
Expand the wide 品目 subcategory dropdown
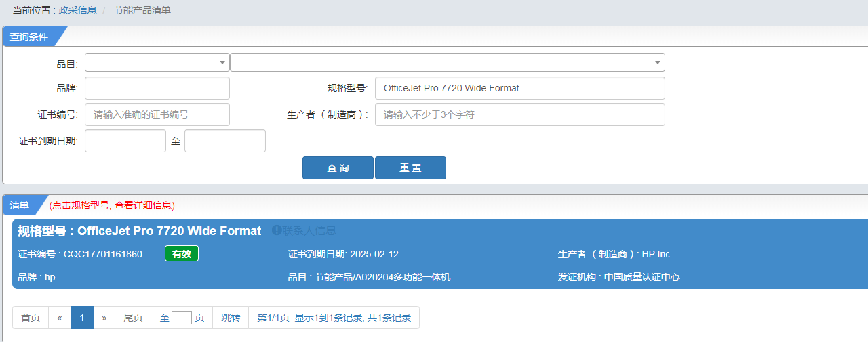click(448, 62)
